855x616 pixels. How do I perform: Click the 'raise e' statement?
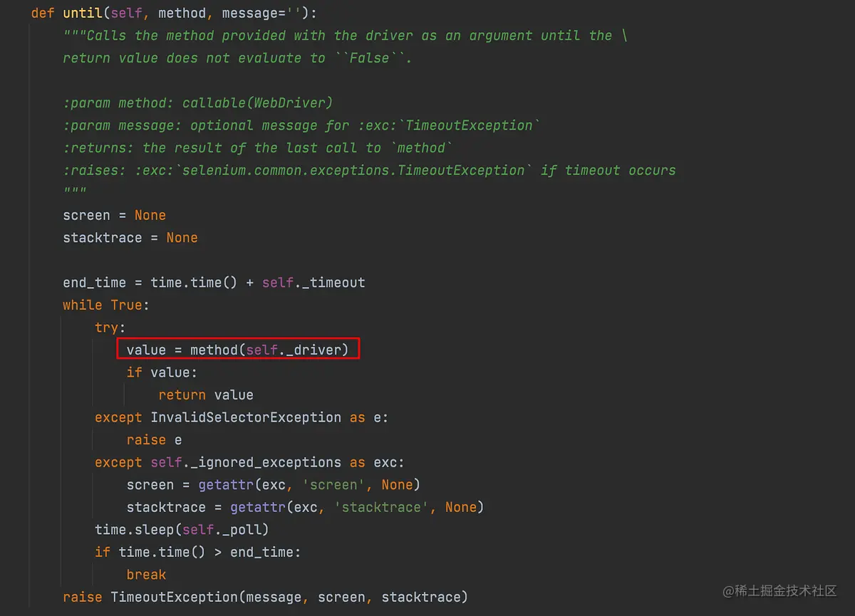tap(154, 440)
